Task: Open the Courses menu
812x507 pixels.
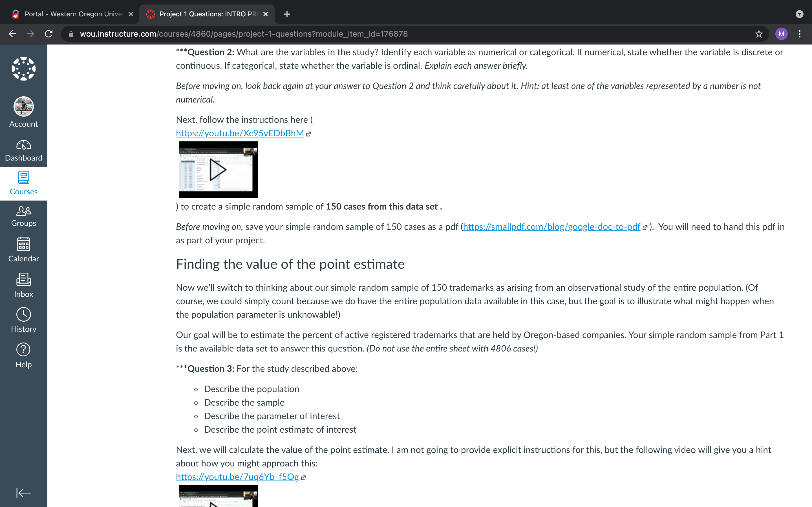Action: (23, 183)
